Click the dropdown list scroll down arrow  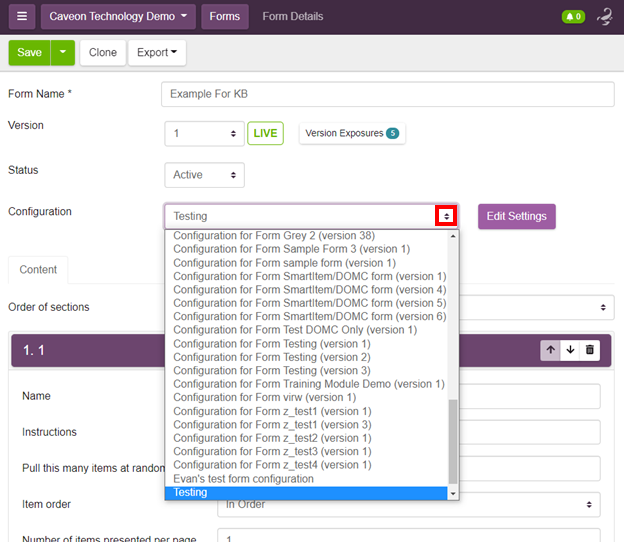(453, 494)
